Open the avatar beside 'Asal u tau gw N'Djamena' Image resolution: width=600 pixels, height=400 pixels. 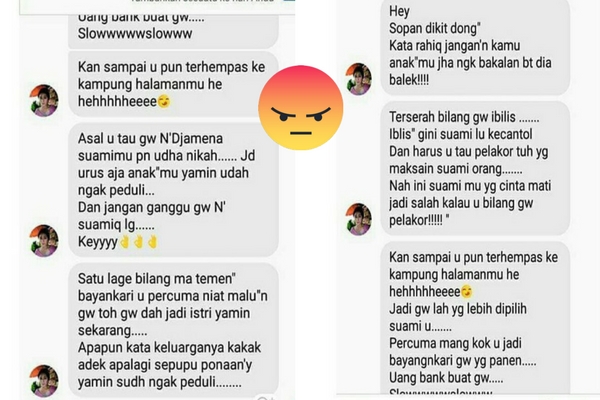click(x=44, y=241)
